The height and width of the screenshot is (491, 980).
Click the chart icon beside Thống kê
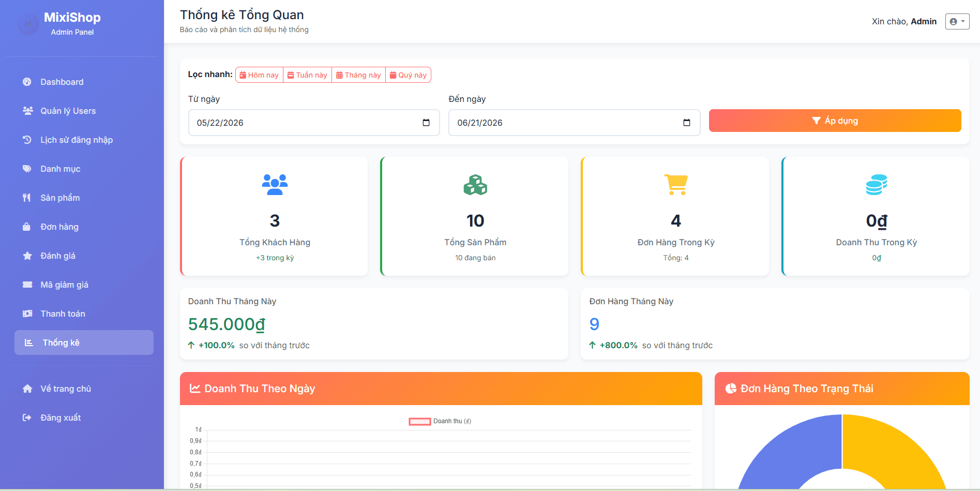(29, 343)
